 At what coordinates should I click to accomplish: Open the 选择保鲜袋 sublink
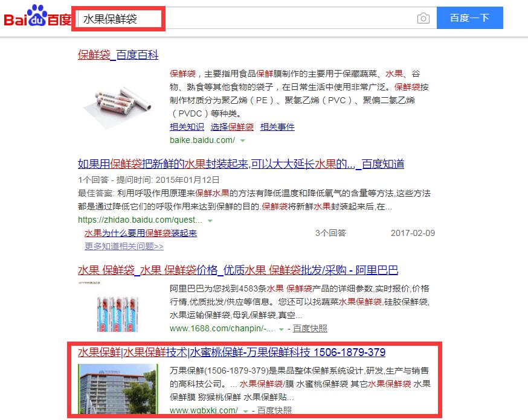click(232, 127)
